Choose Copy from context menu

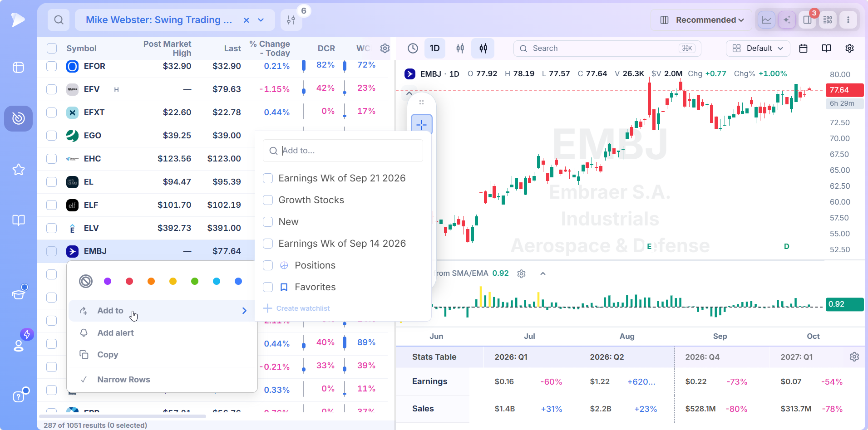[162, 355]
